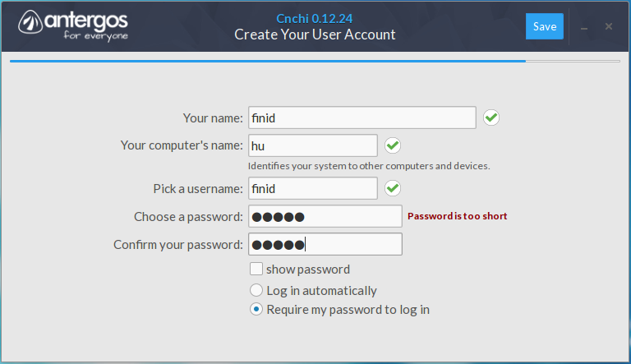Click the Create Your User Account heading
Viewport: 631px width, 364px height.
click(x=315, y=35)
